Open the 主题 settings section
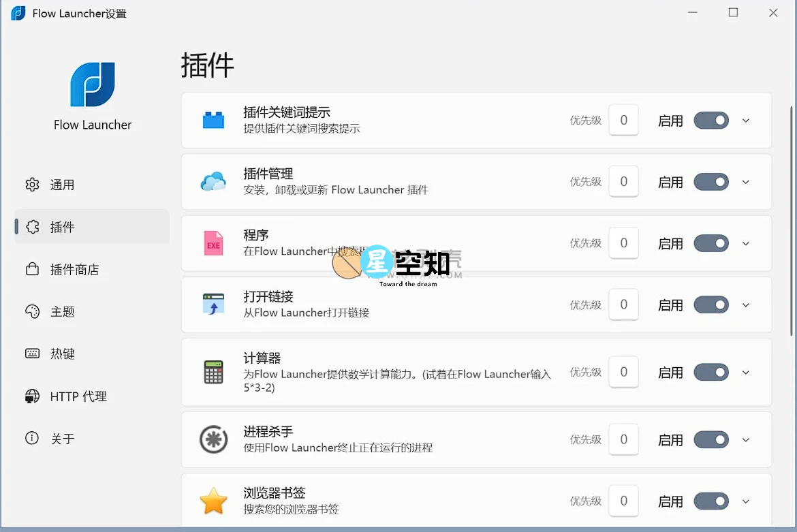 [x=63, y=311]
